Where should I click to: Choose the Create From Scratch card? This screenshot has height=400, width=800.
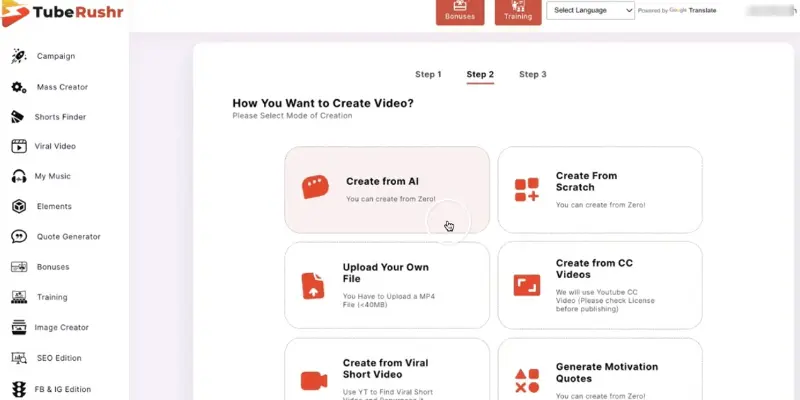pos(600,190)
